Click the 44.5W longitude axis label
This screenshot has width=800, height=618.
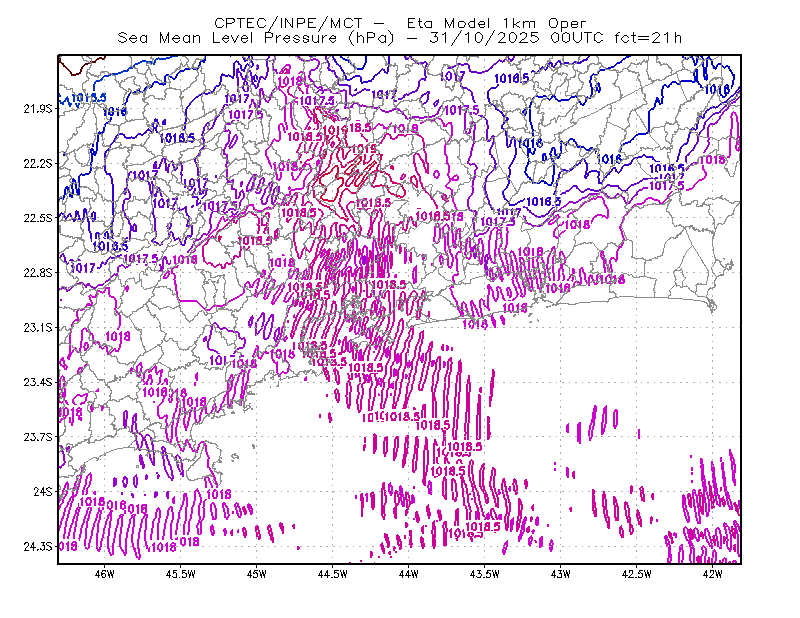pyautogui.click(x=333, y=574)
